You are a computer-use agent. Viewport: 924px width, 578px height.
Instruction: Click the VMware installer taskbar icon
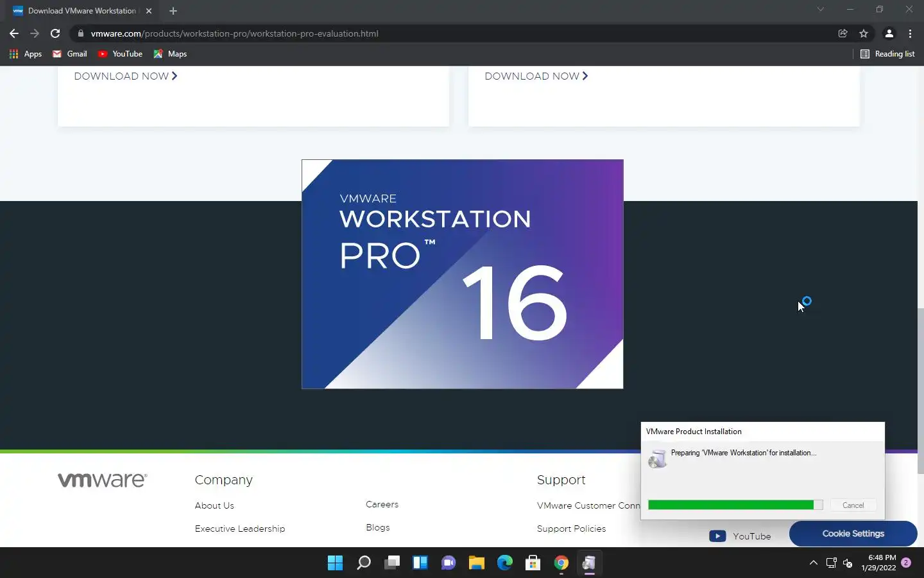click(589, 563)
